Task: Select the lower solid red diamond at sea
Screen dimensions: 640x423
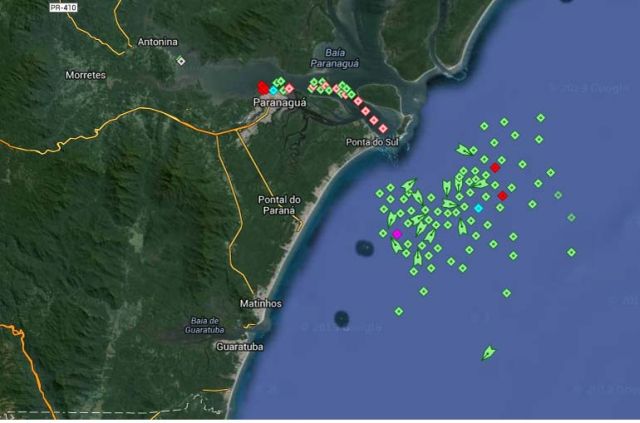Action: tap(502, 196)
